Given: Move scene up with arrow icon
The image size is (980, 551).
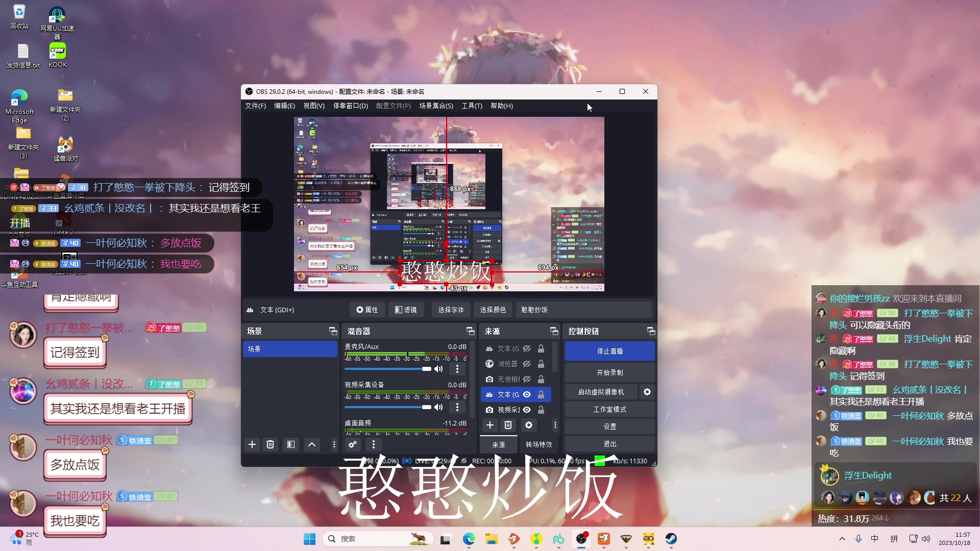Looking at the screenshot, I should 312,444.
